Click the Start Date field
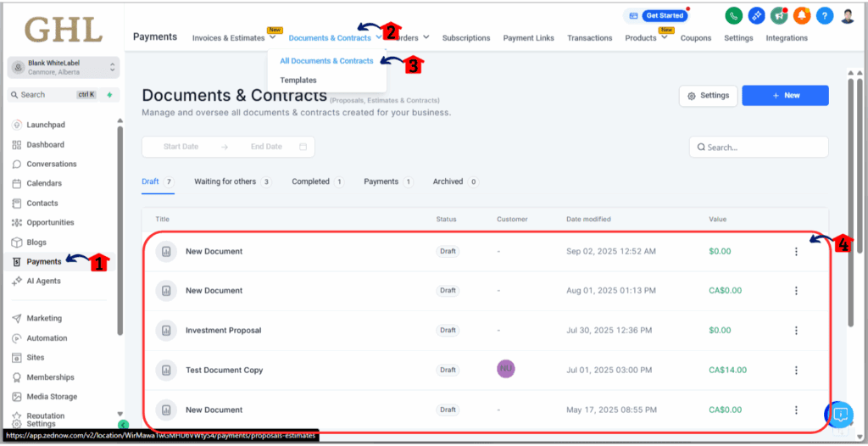This screenshot has height=446, width=868. tap(181, 147)
